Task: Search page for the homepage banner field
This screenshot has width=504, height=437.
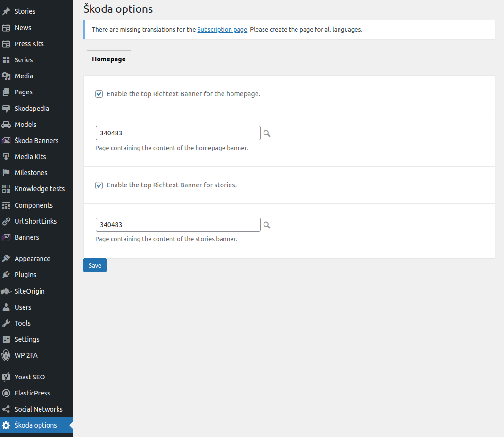Action: click(x=267, y=134)
